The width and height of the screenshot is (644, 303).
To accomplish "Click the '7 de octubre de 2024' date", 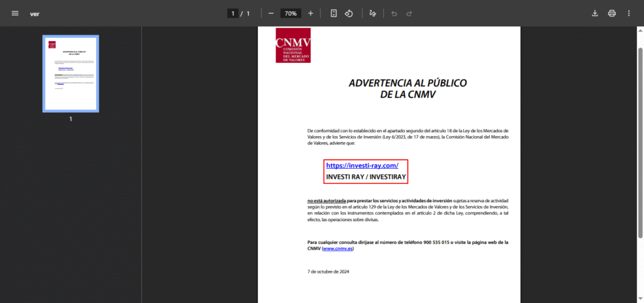I will [328, 272].
